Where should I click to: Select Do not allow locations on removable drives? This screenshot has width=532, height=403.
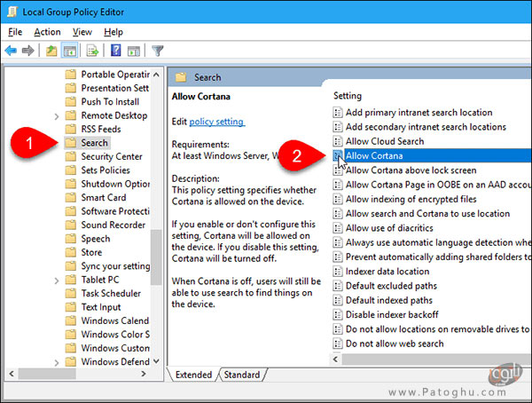tap(438, 329)
